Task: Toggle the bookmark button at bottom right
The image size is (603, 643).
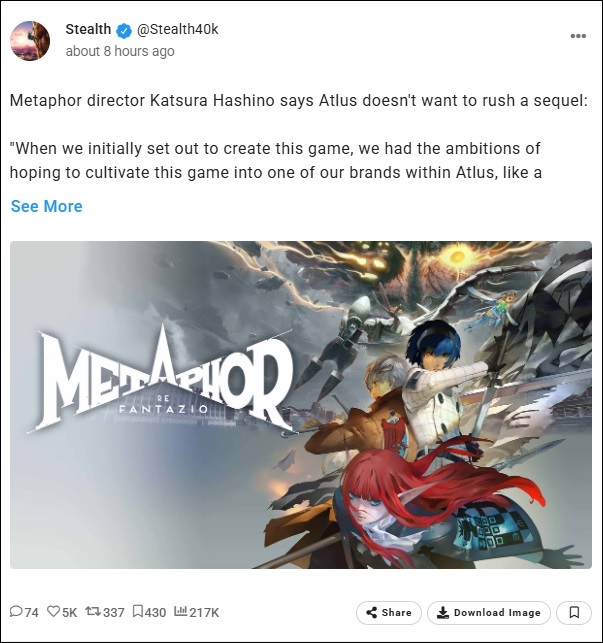Action: 574,613
